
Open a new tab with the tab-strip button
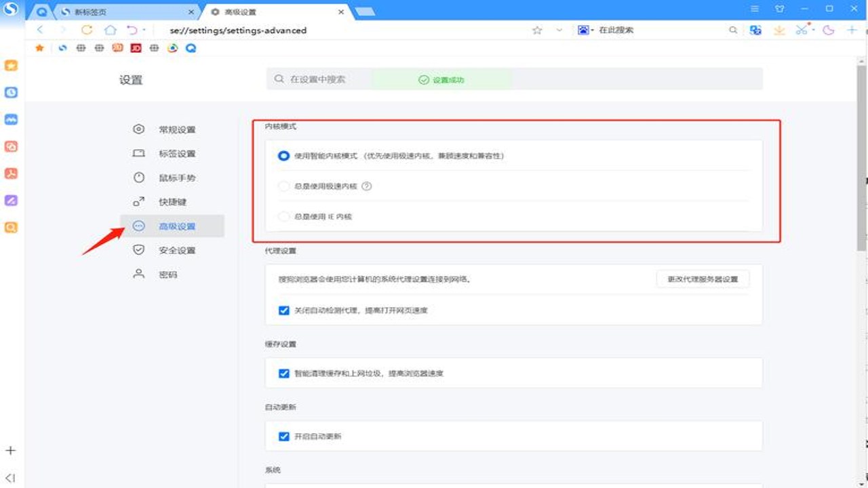(364, 12)
